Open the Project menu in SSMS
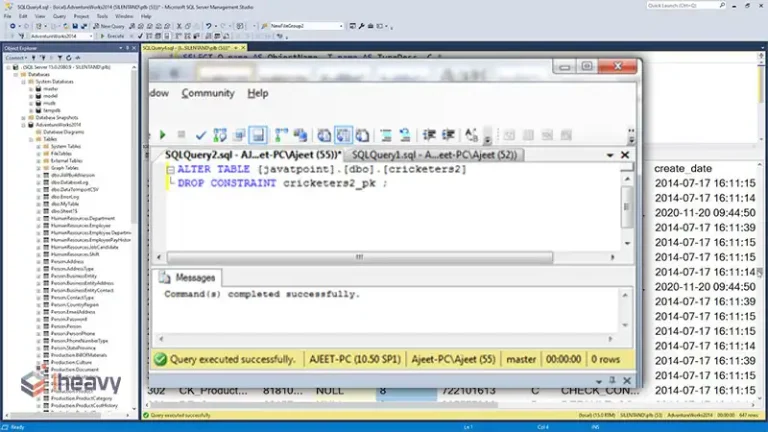 81,16
